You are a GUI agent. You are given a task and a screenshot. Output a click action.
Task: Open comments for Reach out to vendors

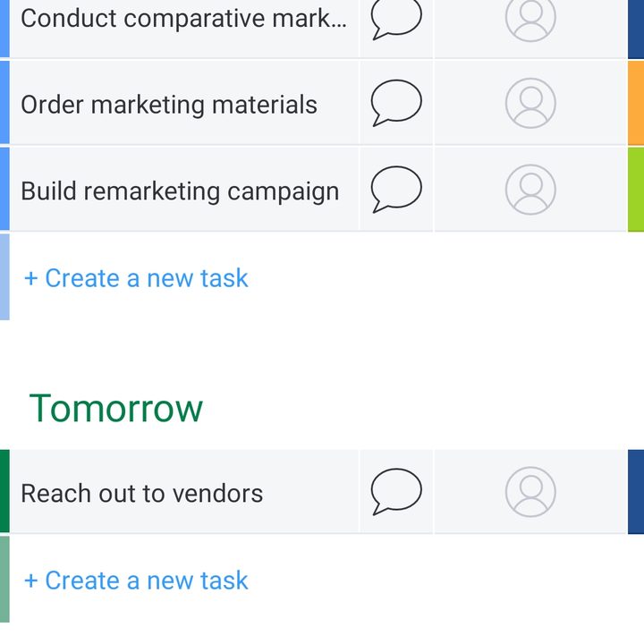coord(396,492)
